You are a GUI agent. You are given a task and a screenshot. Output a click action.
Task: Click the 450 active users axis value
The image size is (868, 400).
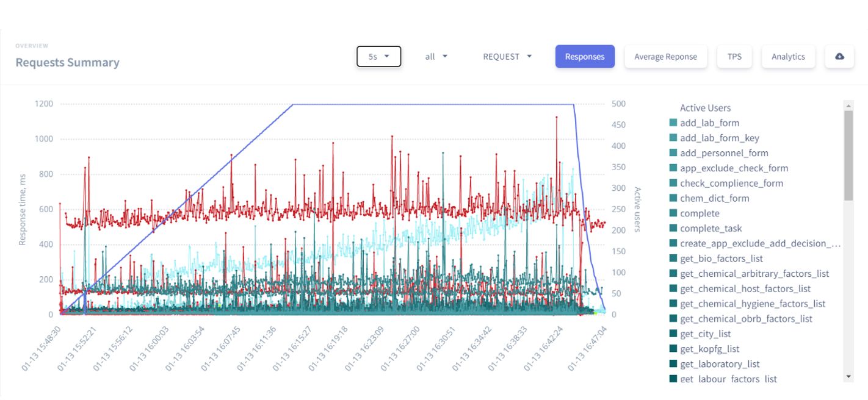tap(619, 125)
